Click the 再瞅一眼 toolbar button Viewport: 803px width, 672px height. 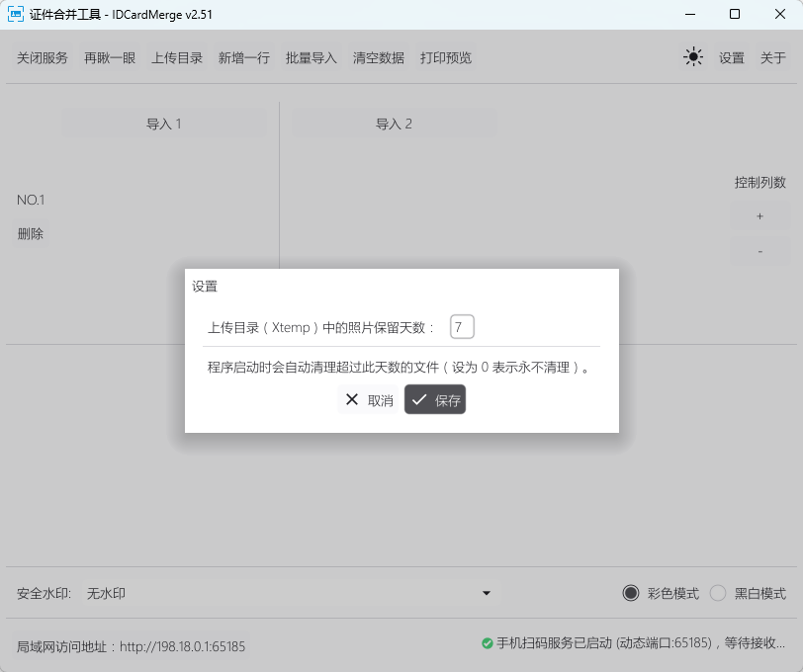pyautogui.click(x=110, y=58)
